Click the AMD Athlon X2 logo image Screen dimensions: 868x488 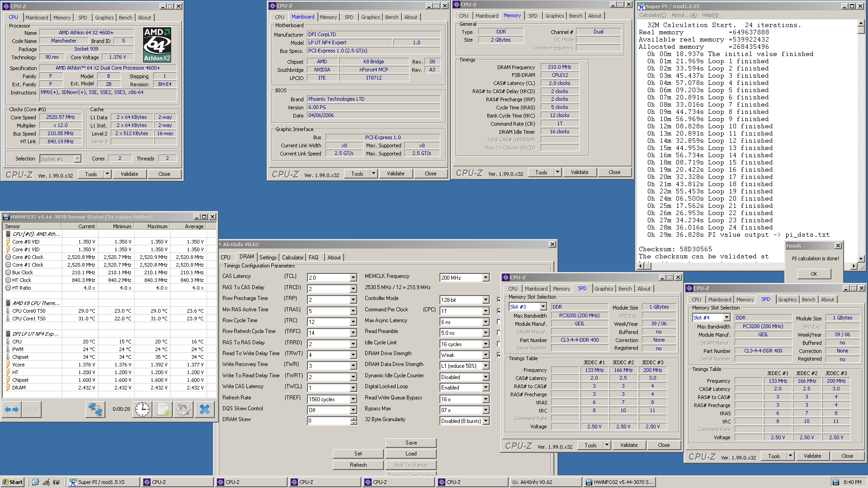coord(157,45)
